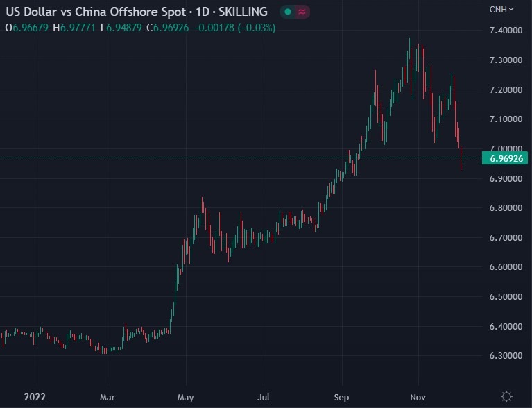Click the 6.30000 price axis label
Screen dimensions: 532x408
tap(506, 356)
